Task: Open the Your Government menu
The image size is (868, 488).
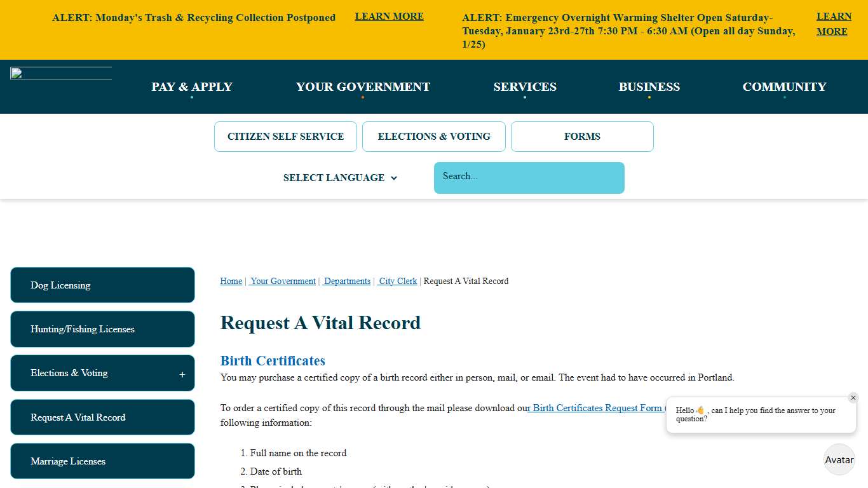Action: coord(362,86)
